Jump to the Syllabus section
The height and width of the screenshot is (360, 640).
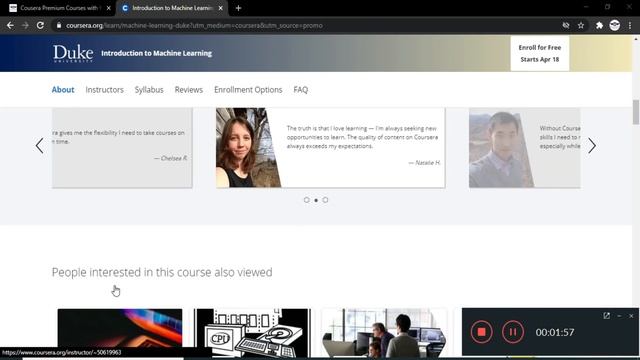coord(149,90)
